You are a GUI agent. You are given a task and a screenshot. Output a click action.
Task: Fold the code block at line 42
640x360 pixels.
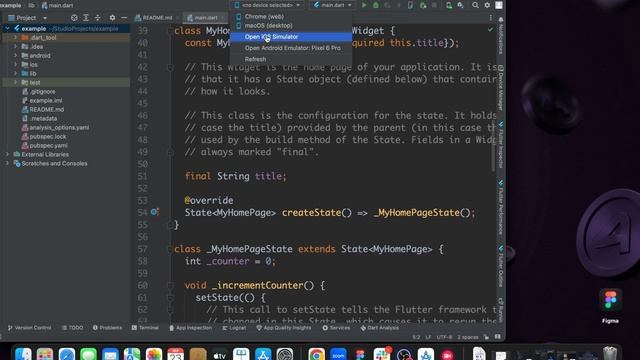point(170,67)
